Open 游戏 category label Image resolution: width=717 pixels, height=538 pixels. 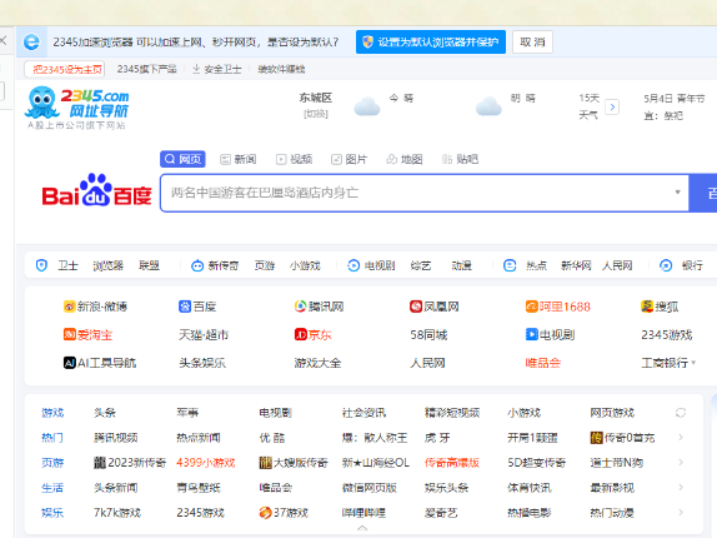53,413
